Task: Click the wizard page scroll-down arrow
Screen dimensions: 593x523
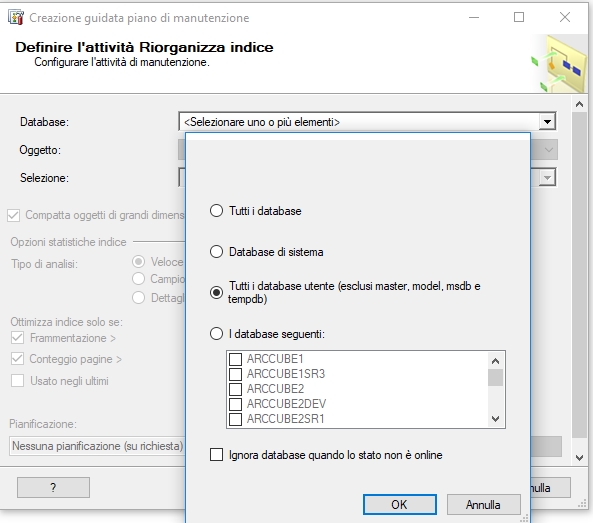Action: pyautogui.click(x=579, y=458)
